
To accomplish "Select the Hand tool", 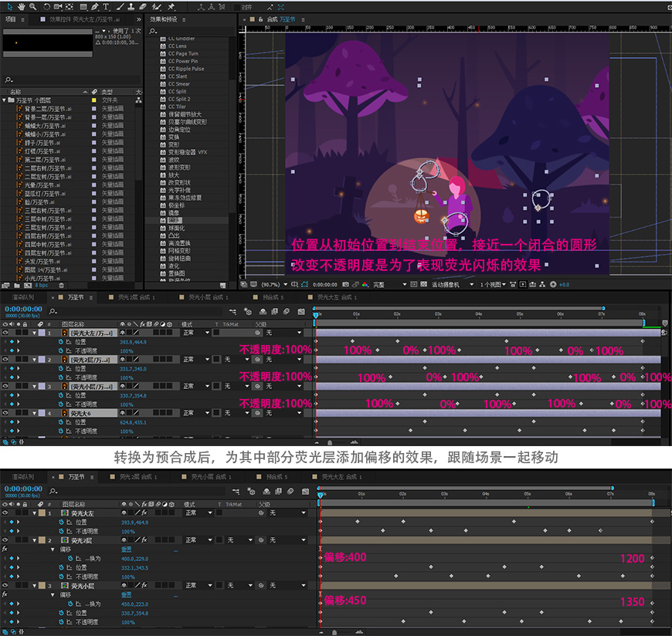I will click(22, 7).
